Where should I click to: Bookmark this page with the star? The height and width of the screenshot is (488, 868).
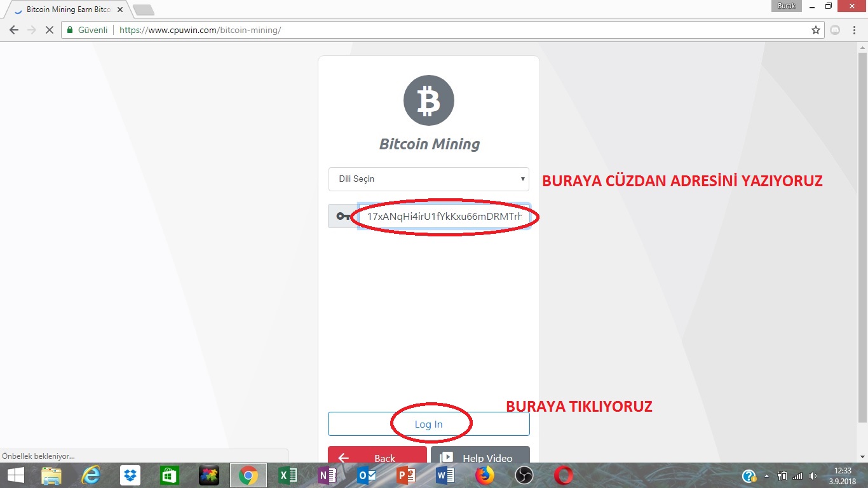tap(816, 30)
